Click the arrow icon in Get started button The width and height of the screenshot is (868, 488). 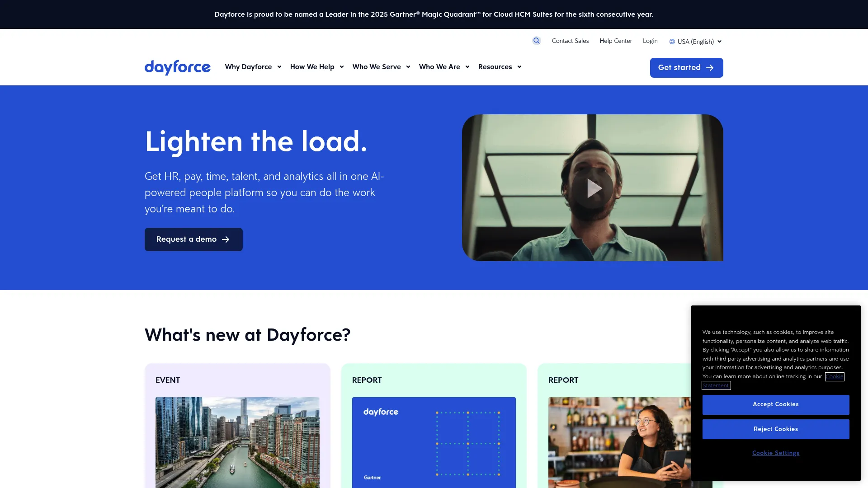pos(710,68)
